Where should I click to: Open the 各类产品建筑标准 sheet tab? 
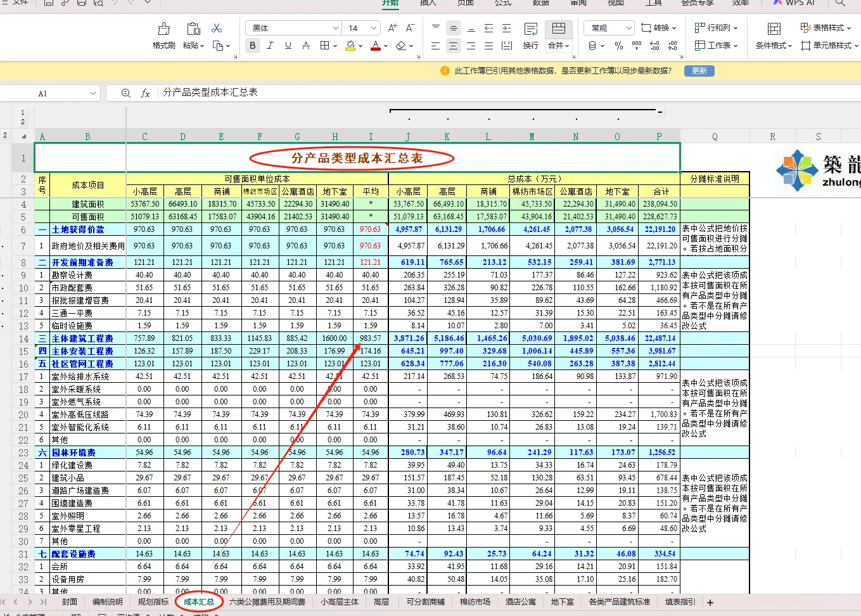(620, 602)
